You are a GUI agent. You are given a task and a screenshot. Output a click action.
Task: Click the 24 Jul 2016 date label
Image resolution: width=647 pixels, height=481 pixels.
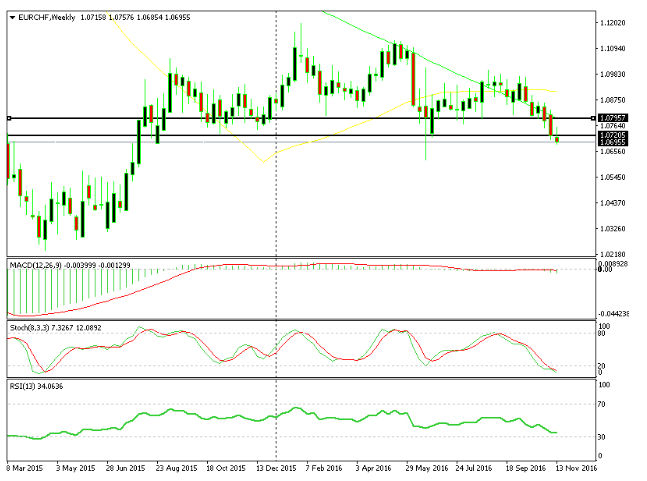(x=474, y=468)
